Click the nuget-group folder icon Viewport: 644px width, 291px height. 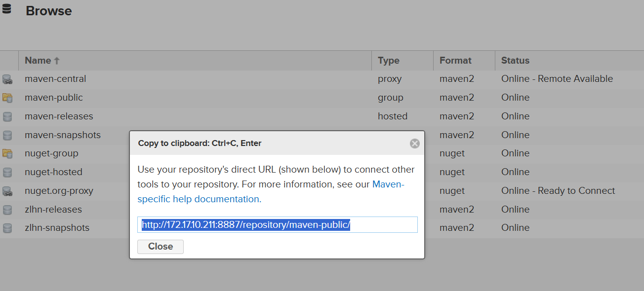(7, 153)
